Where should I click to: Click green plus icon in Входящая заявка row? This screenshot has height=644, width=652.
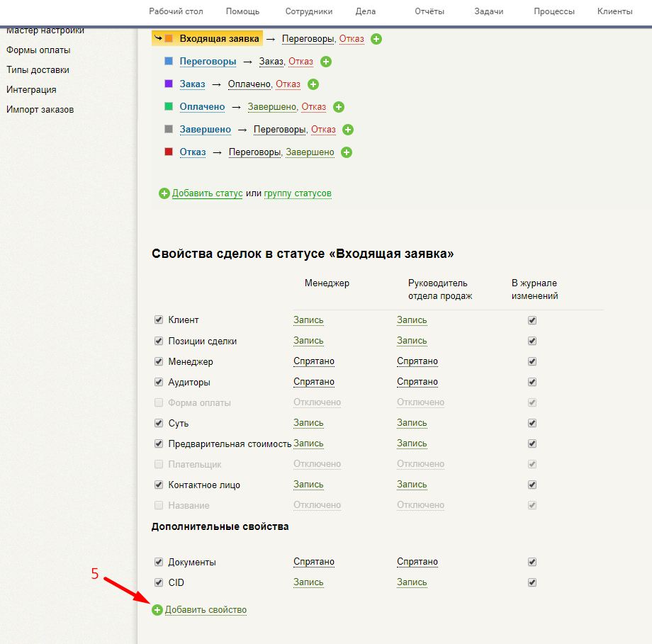click(x=376, y=39)
